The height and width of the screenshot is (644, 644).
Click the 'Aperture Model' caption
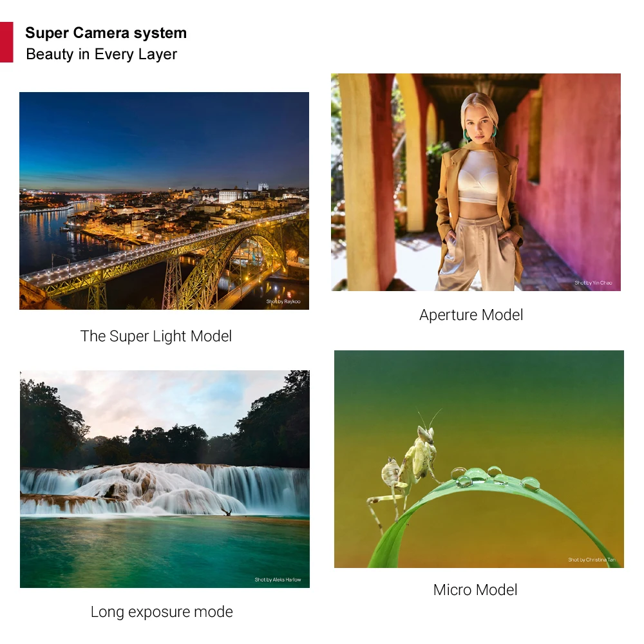pyautogui.click(x=471, y=315)
